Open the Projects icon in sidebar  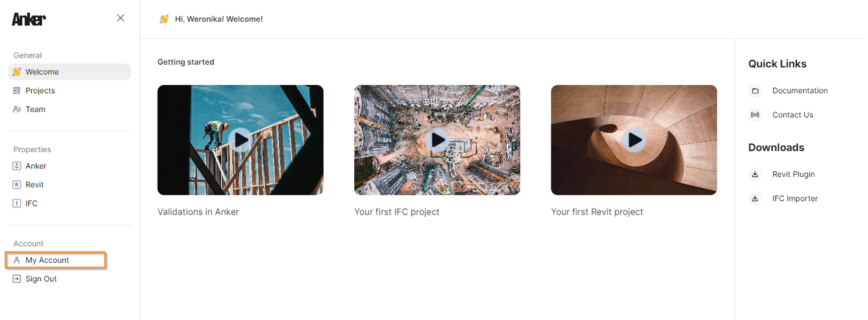click(17, 90)
